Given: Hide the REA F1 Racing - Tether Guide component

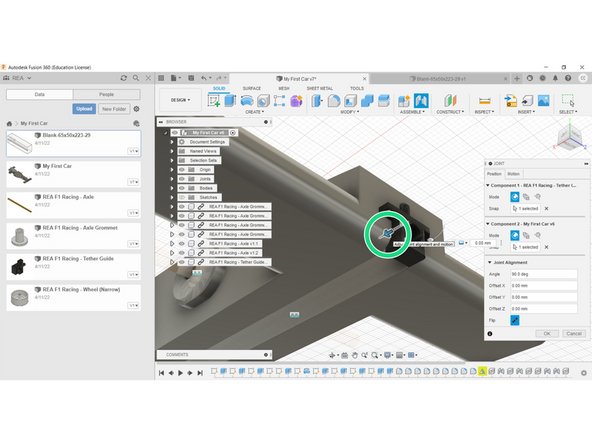Looking at the screenshot, I should click(x=182, y=262).
